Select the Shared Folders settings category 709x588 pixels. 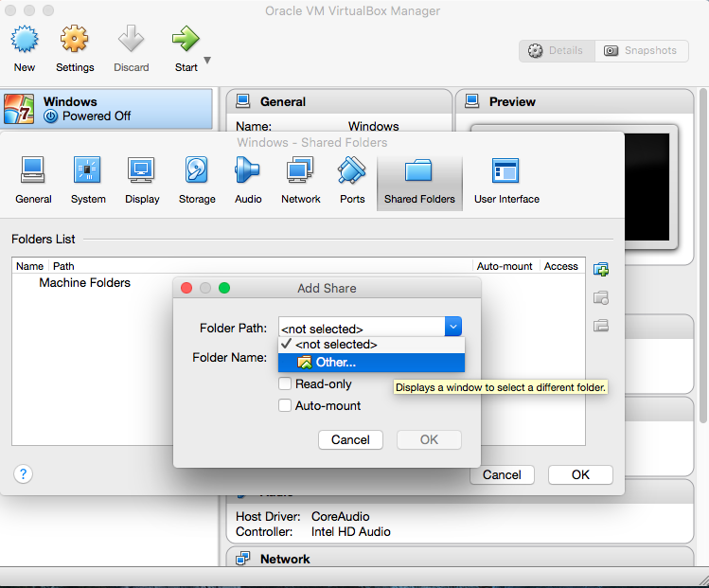(x=419, y=183)
